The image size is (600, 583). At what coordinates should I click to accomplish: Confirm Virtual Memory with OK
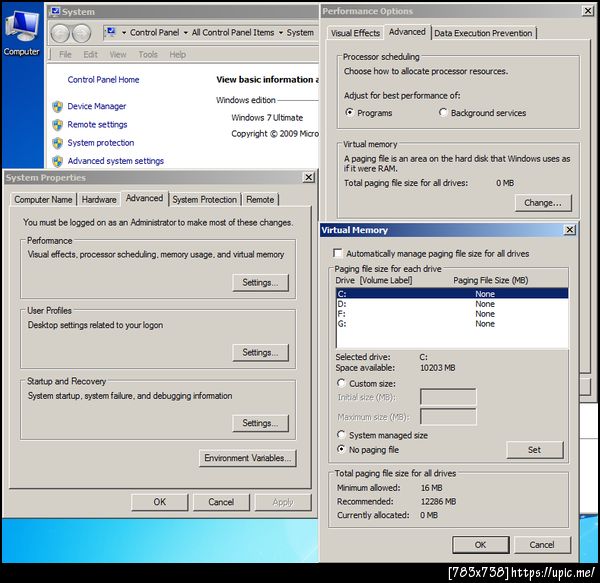[481, 545]
